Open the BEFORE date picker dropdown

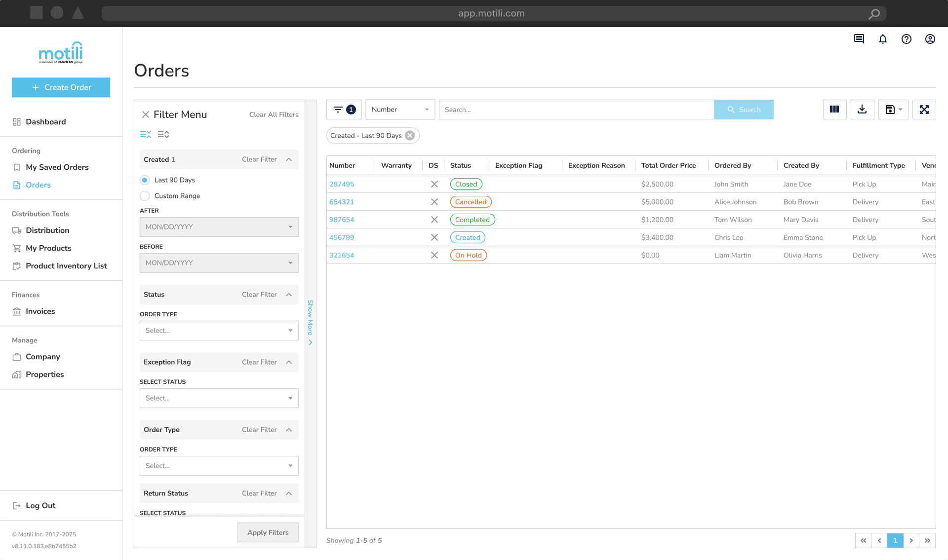[219, 263]
